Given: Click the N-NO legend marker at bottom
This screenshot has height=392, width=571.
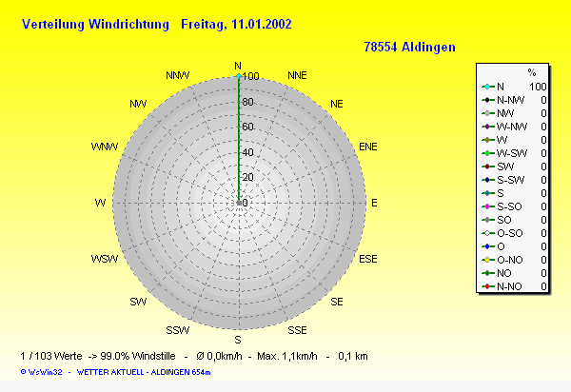Looking at the screenshot, I should pos(487,286).
